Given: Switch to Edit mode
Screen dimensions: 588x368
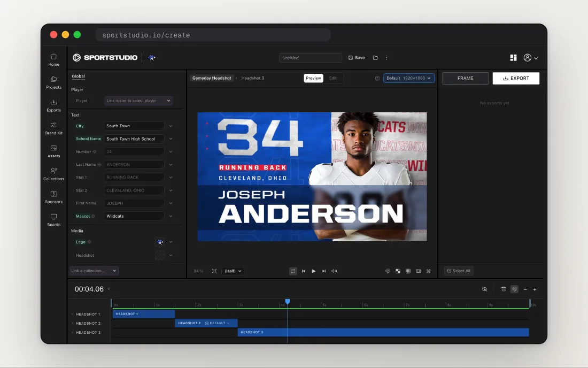Looking at the screenshot, I should tap(333, 79).
